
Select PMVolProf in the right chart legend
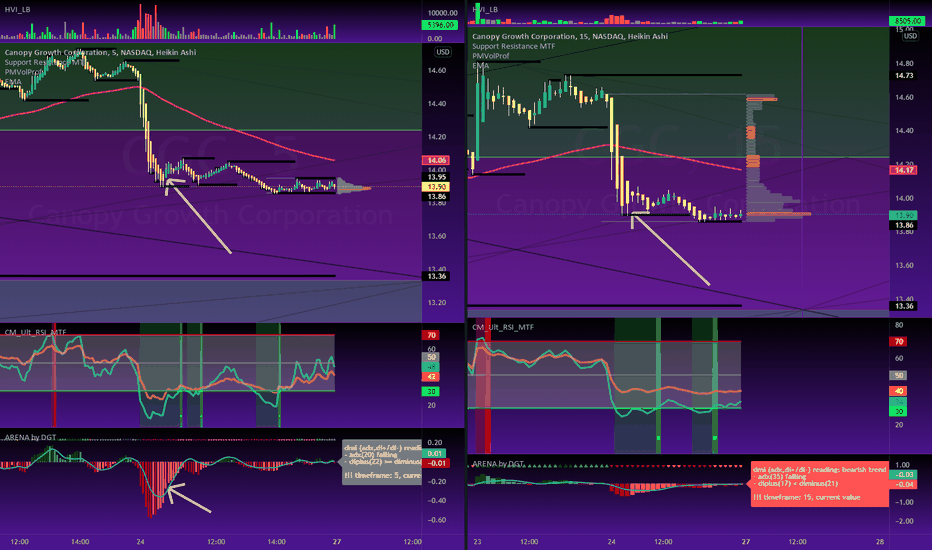[490, 56]
